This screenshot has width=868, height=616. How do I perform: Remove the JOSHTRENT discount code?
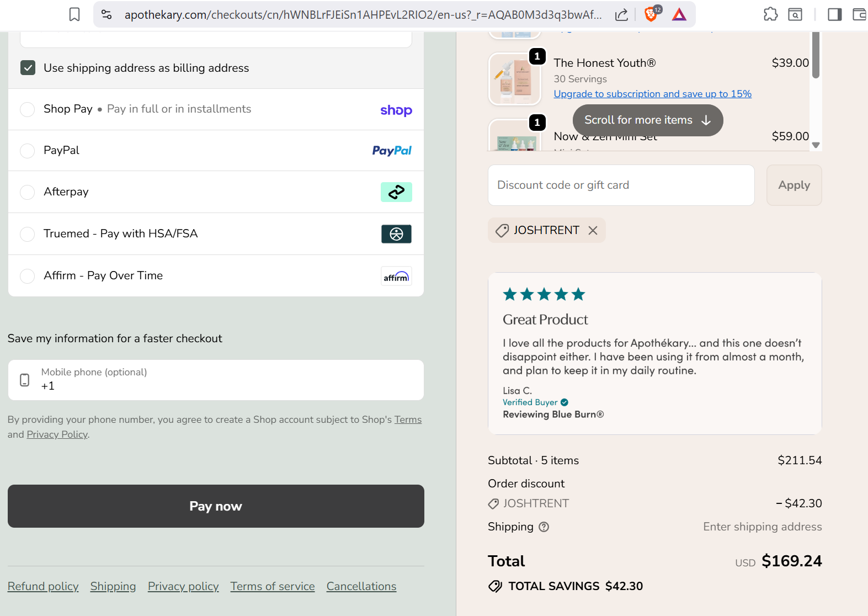click(x=593, y=230)
